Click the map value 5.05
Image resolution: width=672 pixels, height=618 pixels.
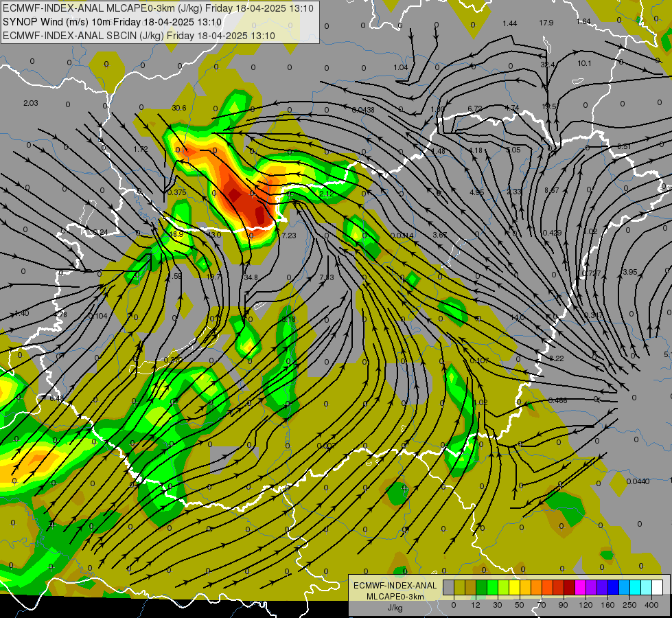[x=513, y=150]
